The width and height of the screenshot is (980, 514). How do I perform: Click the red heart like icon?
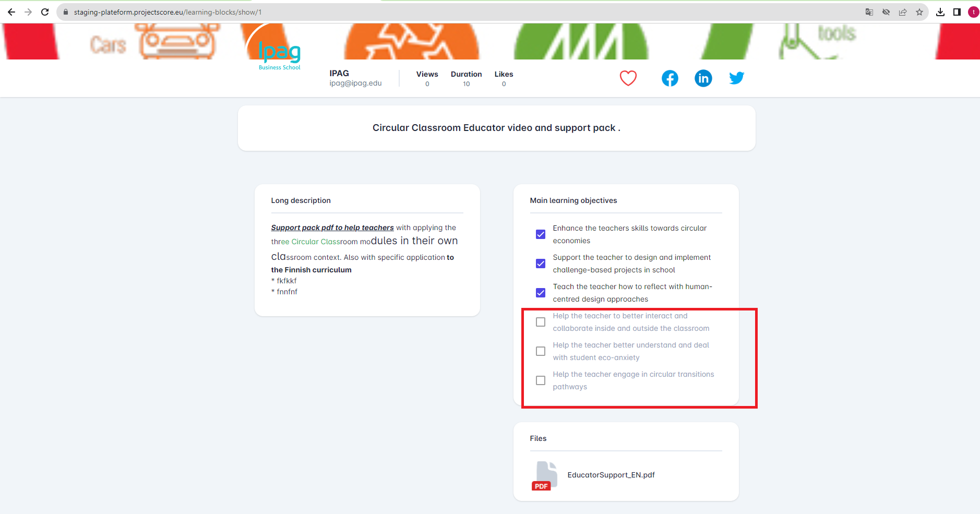pyautogui.click(x=628, y=78)
